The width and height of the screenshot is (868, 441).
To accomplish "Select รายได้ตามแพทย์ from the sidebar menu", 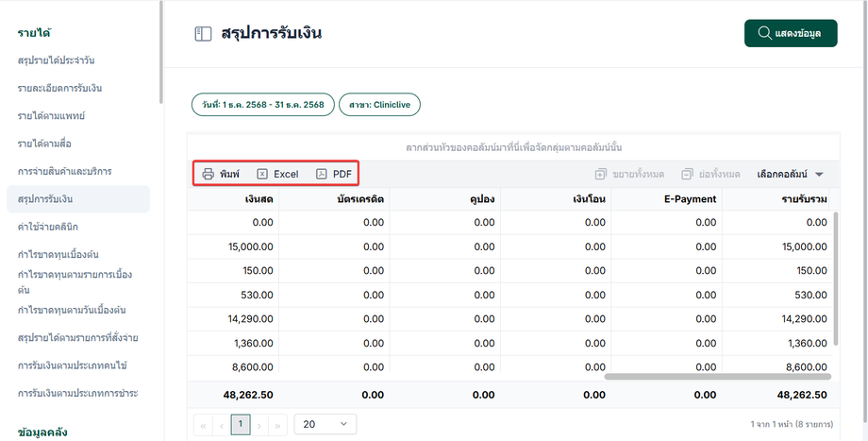I will point(51,116).
